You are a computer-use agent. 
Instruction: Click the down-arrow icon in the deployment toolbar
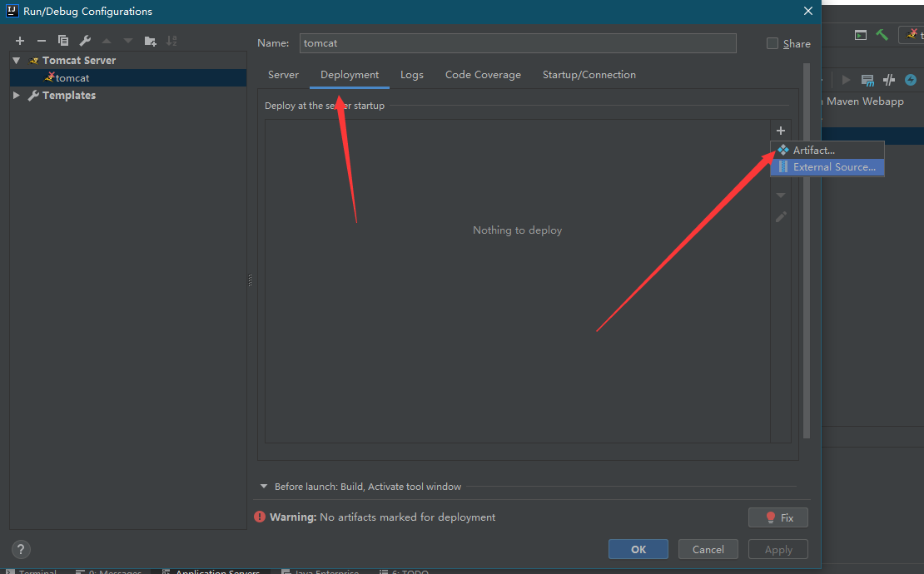[781, 195]
